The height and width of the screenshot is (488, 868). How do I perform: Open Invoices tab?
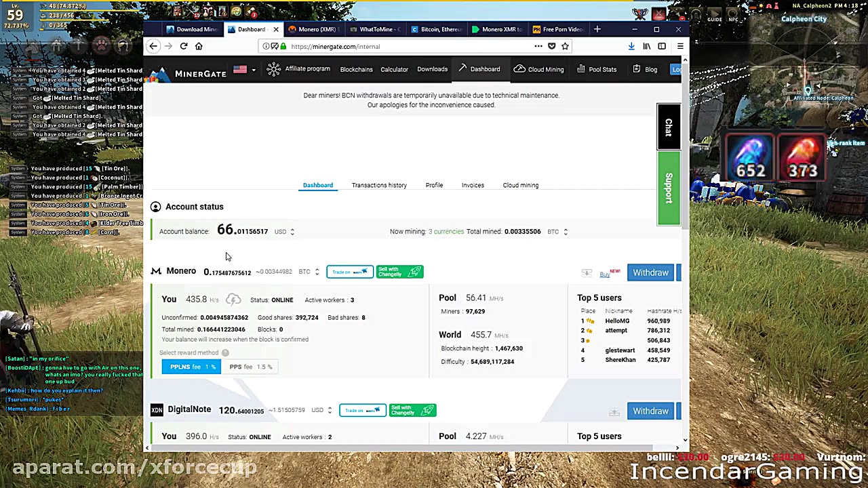coord(473,185)
